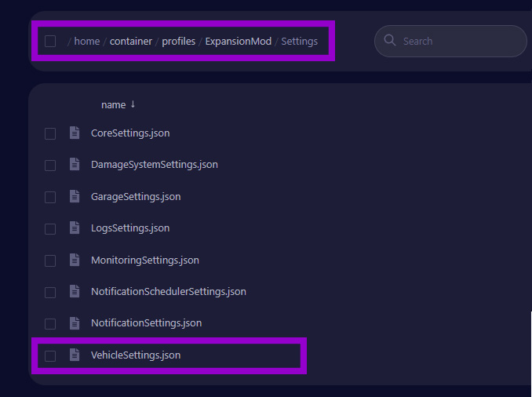532x397 pixels.
Task: Click the file icon beside NotificationSchedulerSettings.json
Action: [x=75, y=292]
